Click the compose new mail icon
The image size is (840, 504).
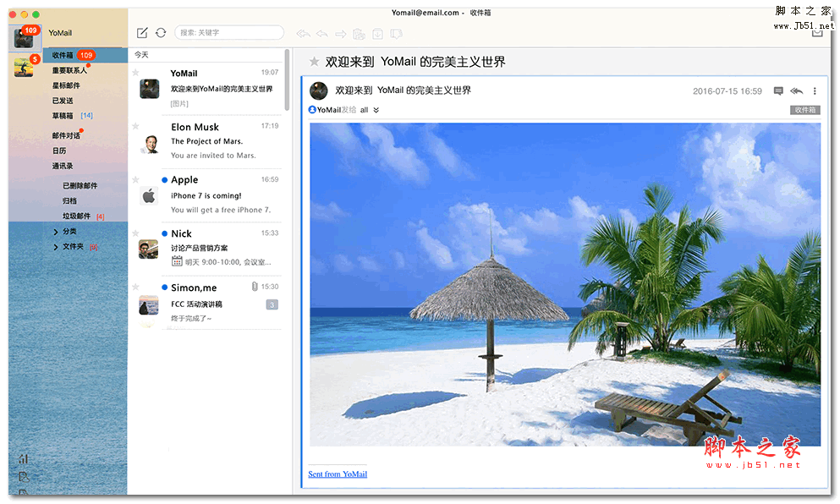pyautogui.click(x=142, y=33)
